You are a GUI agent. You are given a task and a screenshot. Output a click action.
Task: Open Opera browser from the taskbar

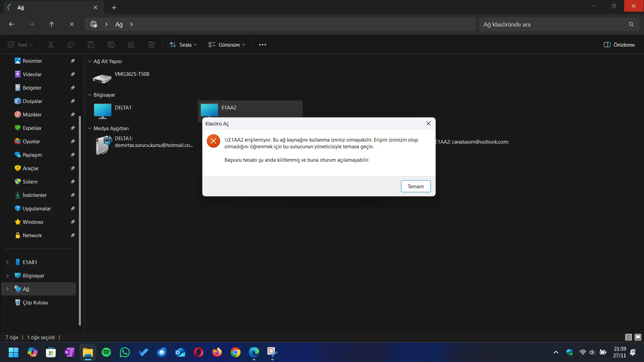pos(198,352)
